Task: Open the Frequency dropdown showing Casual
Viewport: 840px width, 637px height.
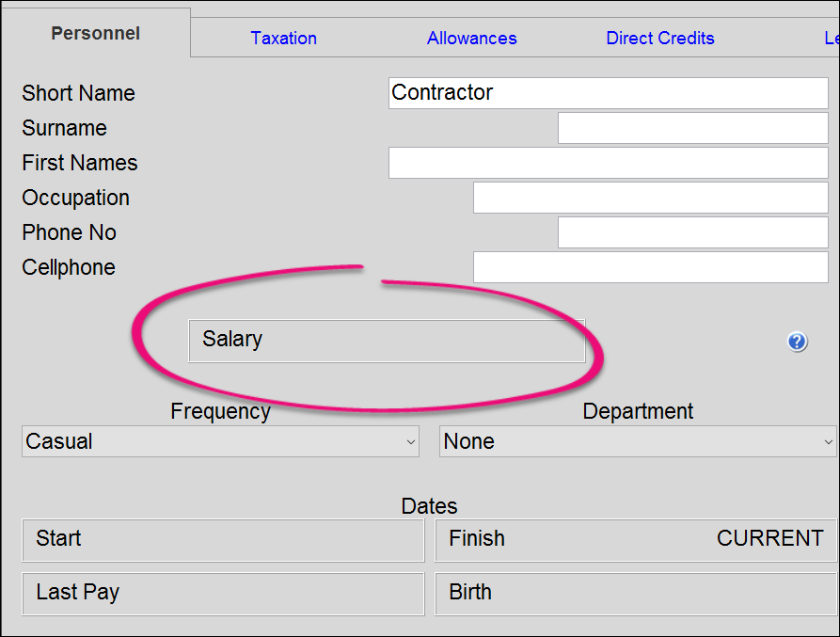Action: (x=220, y=441)
